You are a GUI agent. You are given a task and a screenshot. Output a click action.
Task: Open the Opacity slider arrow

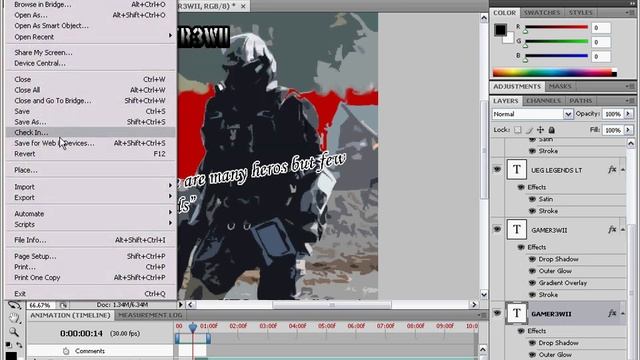(628, 114)
